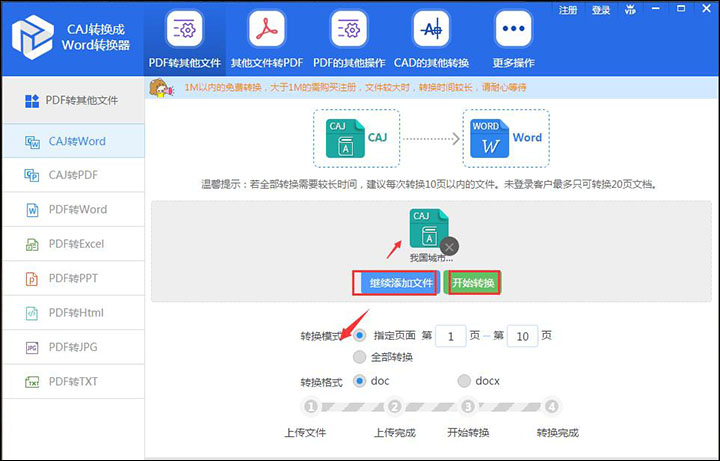Click the 开始转换 button
This screenshot has width=720, height=461.
coord(472,283)
